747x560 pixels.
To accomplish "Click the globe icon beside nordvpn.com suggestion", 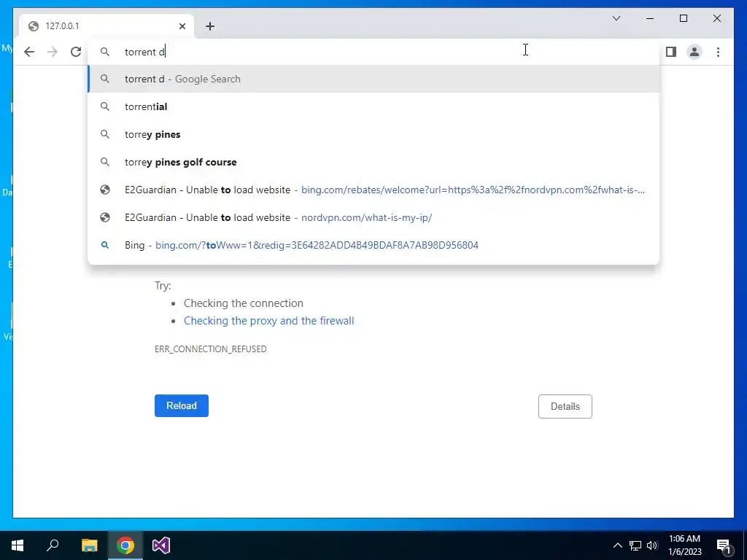I will pos(105,217).
